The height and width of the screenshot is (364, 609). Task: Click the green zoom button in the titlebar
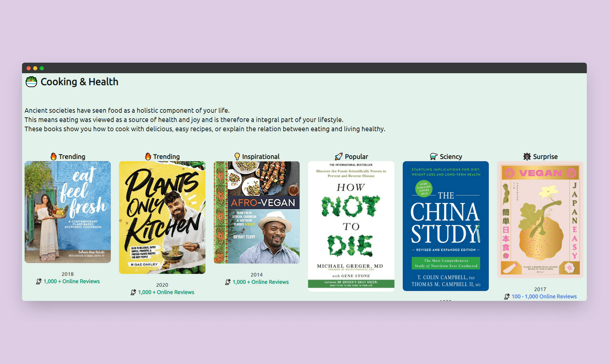click(42, 68)
